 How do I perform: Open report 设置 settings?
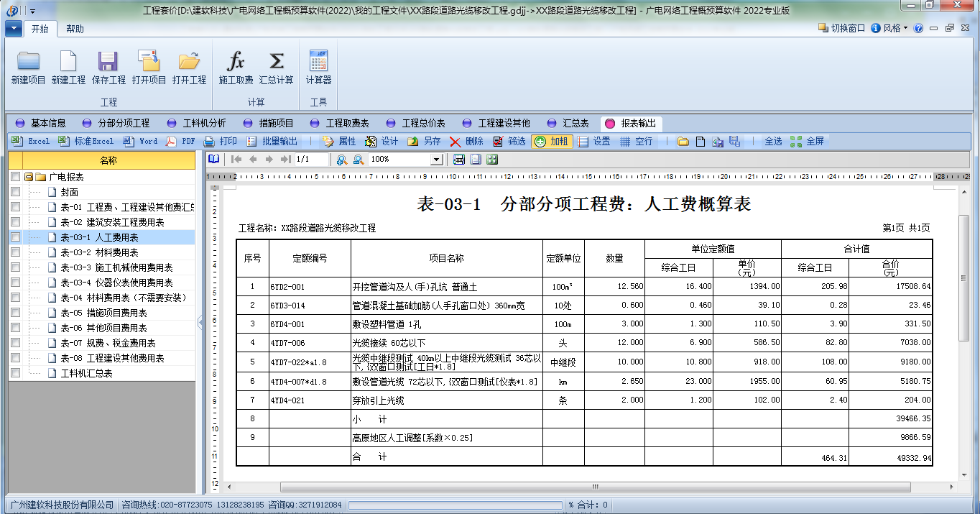[593, 142]
